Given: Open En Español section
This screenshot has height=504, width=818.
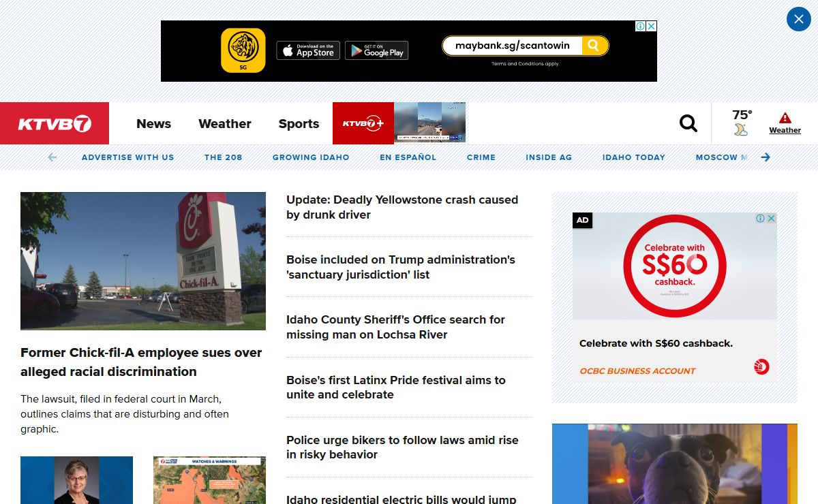Looking at the screenshot, I should [x=408, y=157].
